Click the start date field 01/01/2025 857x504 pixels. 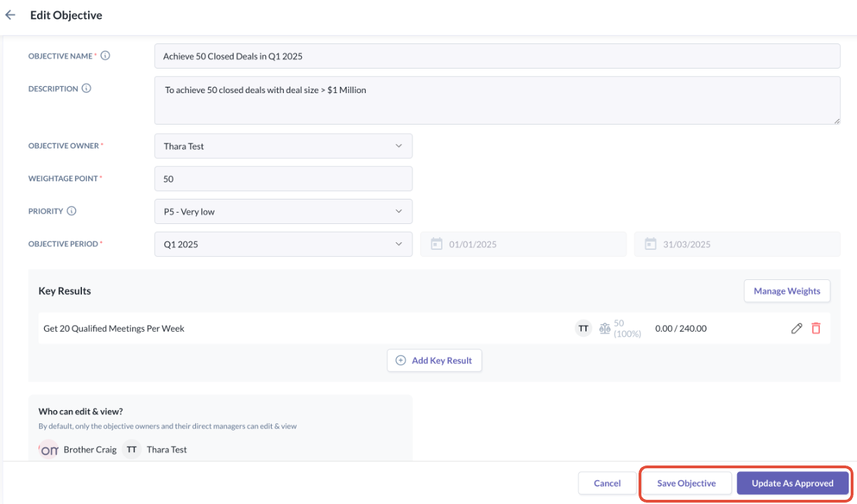[523, 244]
